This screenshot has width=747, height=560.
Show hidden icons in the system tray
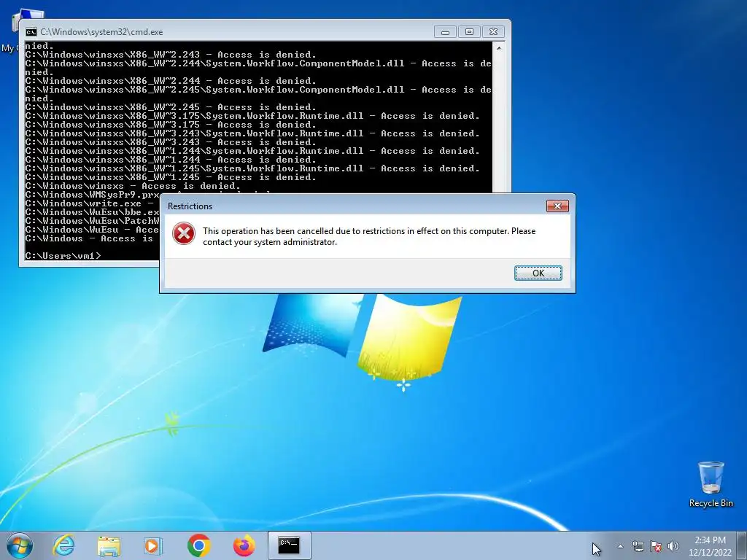(620, 546)
